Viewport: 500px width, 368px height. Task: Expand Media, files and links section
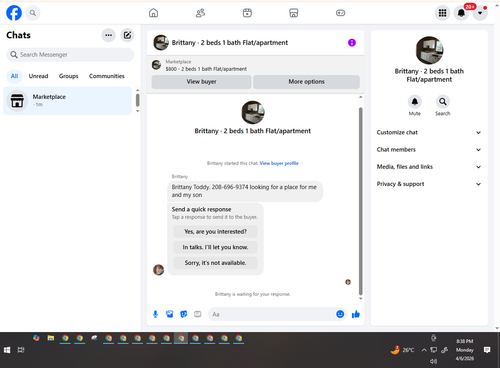tap(429, 167)
